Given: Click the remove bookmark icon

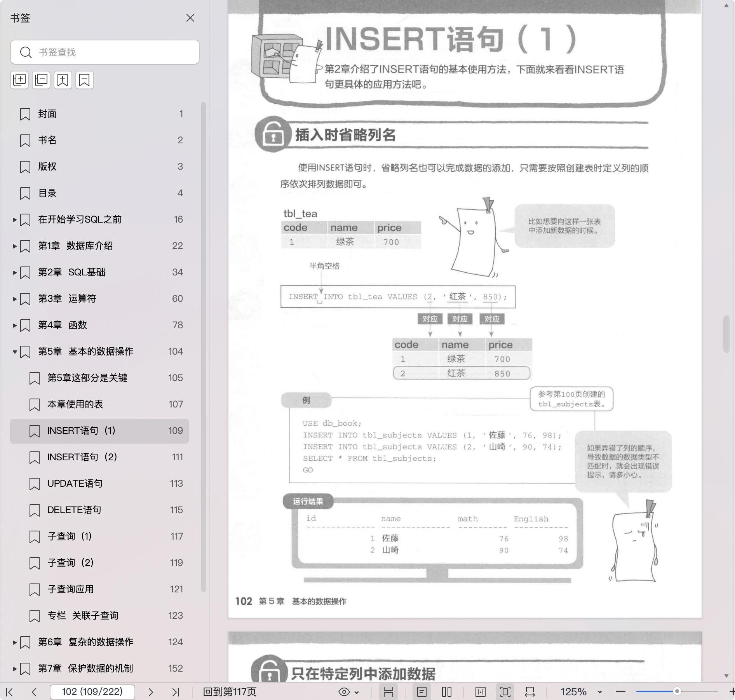Looking at the screenshot, I should pyautogui.click(x=84, y=80).
